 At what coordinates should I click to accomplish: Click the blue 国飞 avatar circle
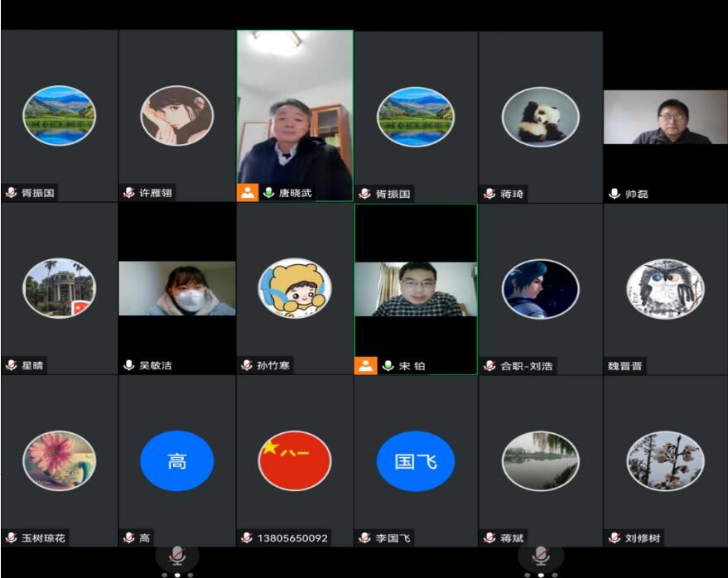pyautogui.click(x=416, y=461)
